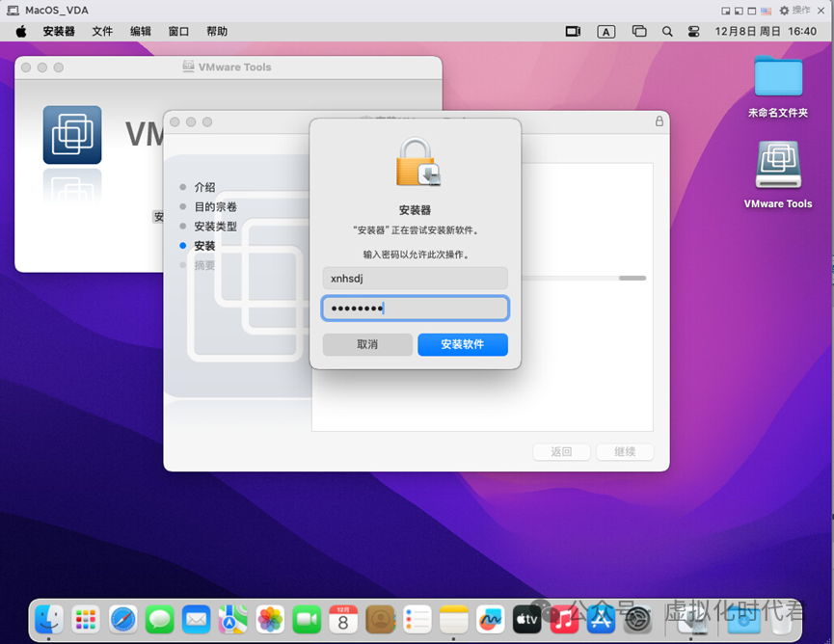This screenshot has height=644, width=834.
Task: Click the 安装软件 button
Action: tap(462, 344)
